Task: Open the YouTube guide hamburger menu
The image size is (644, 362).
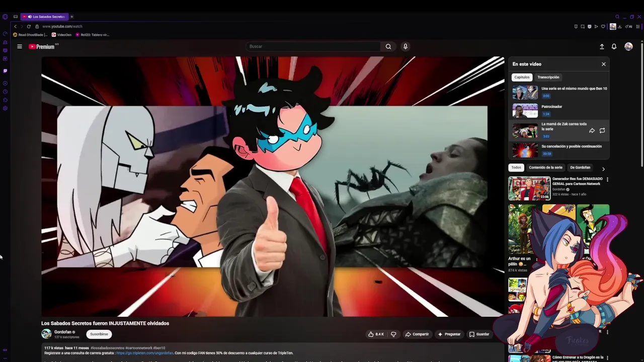Action: click(20, 46)
